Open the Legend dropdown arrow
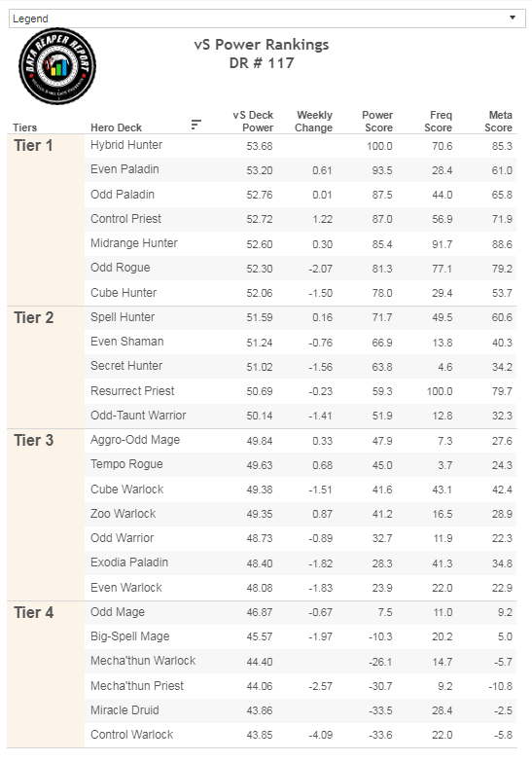 pos(513,18)
